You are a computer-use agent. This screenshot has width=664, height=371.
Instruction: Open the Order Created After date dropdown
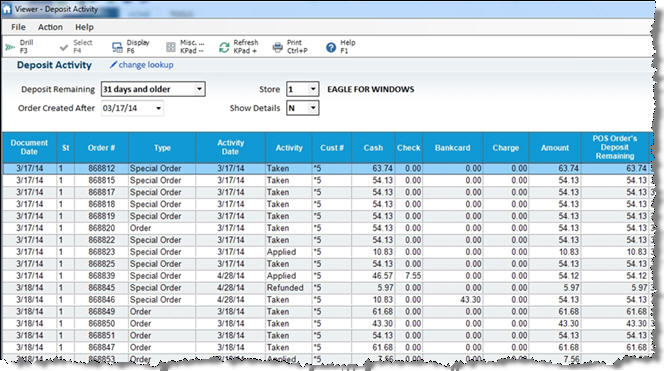pyautogui.click(x=158, y=108)
